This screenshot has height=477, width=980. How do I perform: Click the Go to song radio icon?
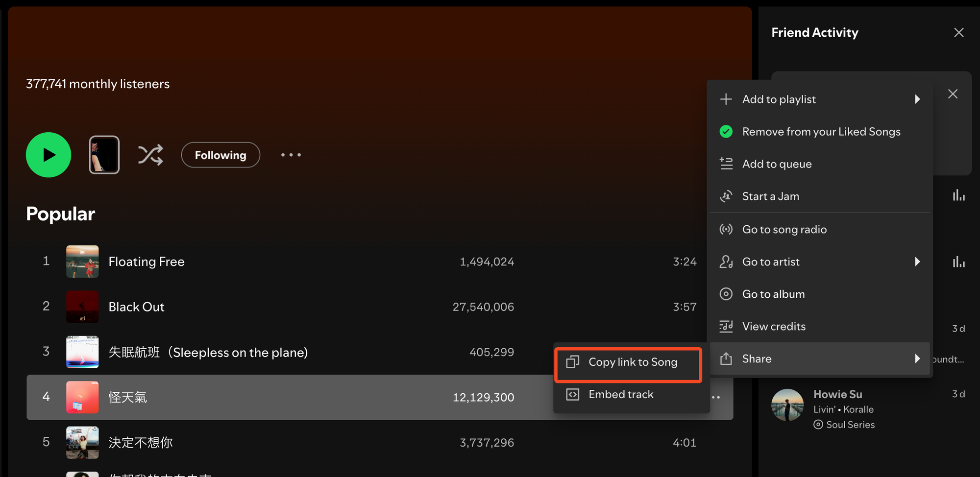[726, 229]
